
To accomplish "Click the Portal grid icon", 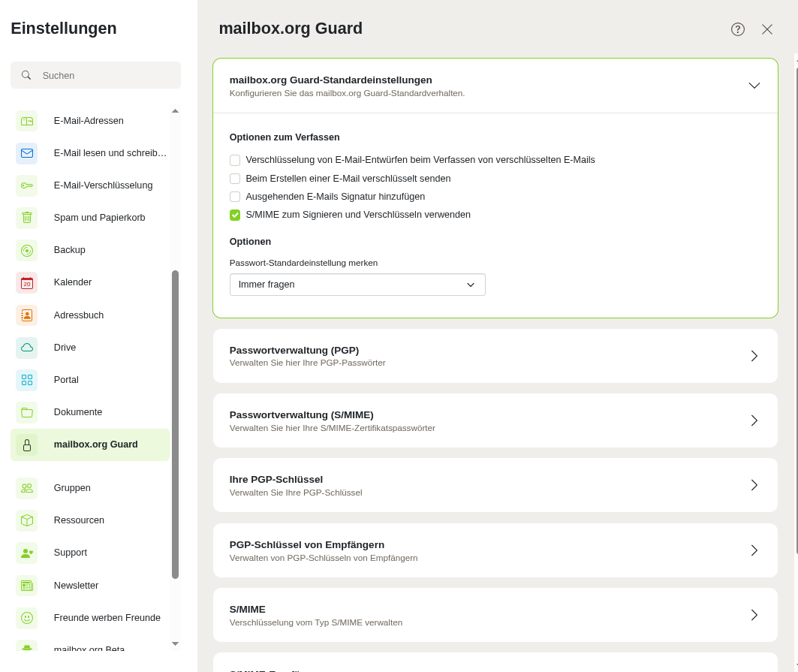I will point(27,380).
